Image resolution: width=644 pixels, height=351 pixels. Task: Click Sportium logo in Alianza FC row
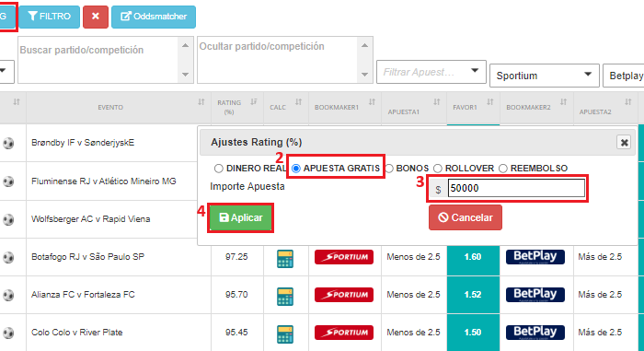coord(344,295)
